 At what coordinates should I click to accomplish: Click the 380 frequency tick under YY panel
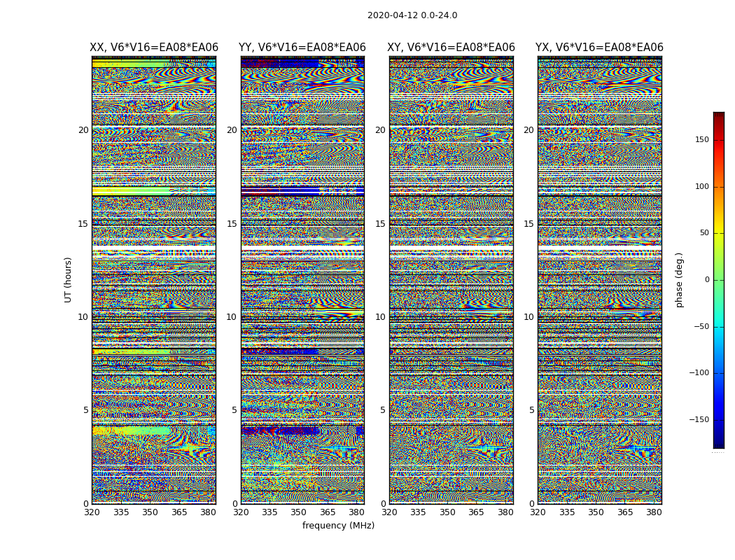(357, 512)
